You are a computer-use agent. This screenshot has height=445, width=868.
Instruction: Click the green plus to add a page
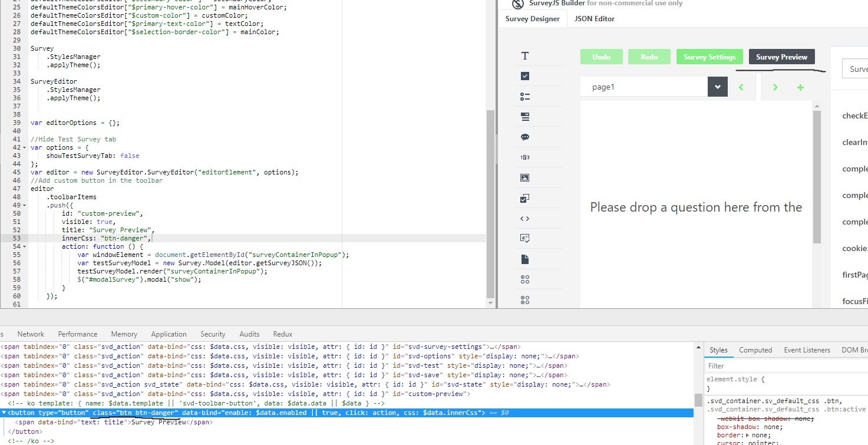(x=800, y=86)
